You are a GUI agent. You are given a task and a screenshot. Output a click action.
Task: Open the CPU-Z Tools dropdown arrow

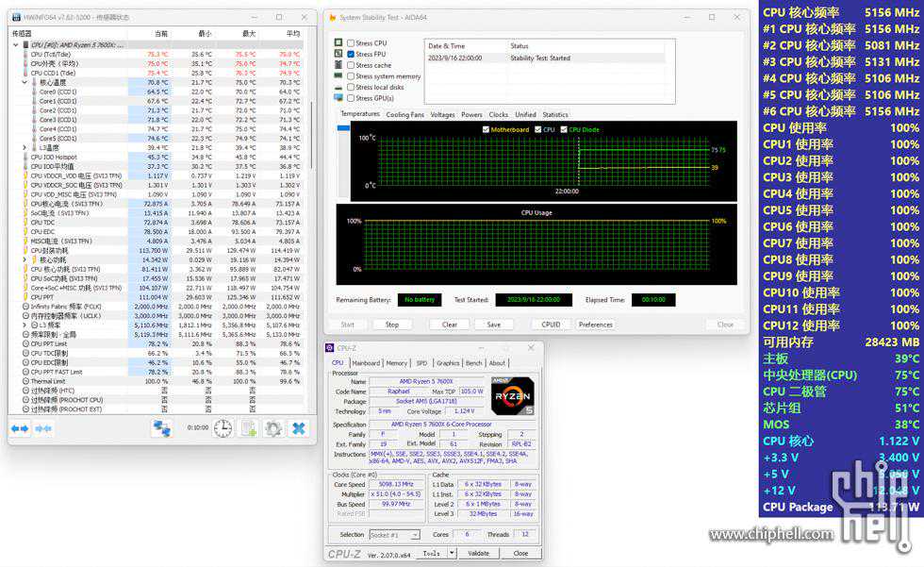[452, 554]
